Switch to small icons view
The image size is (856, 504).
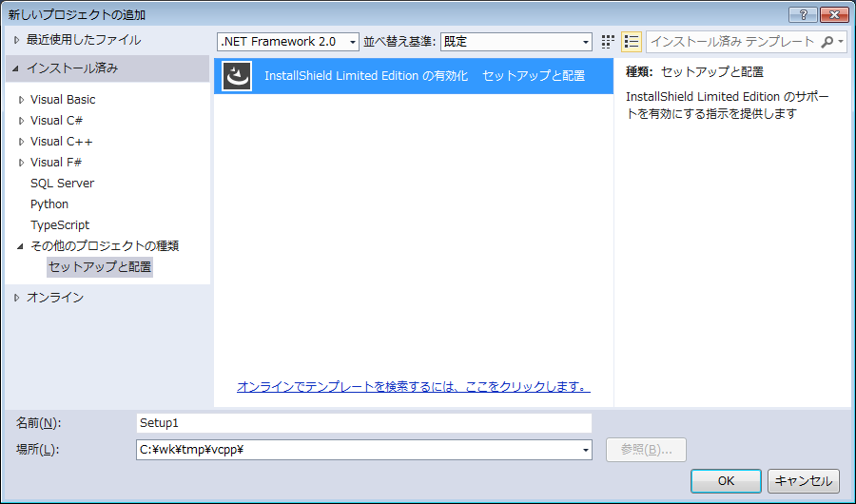pyautogui.click(x=608, y=42)
